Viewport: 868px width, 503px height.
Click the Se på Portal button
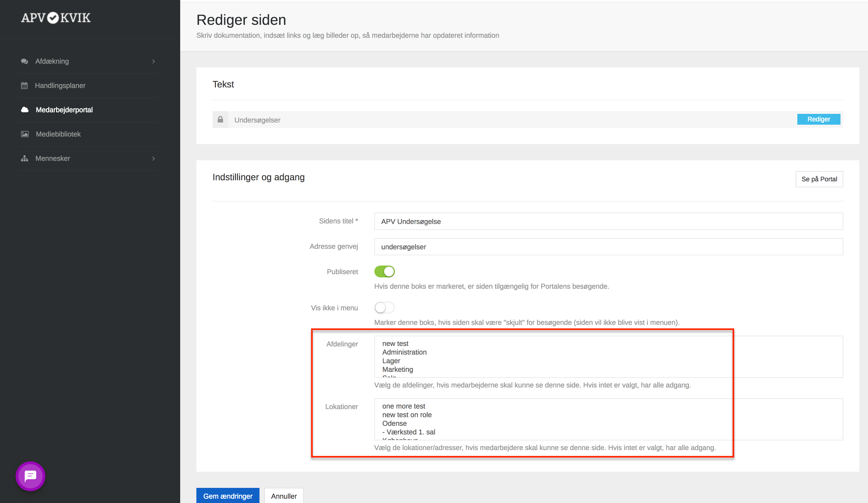point(819,179)
